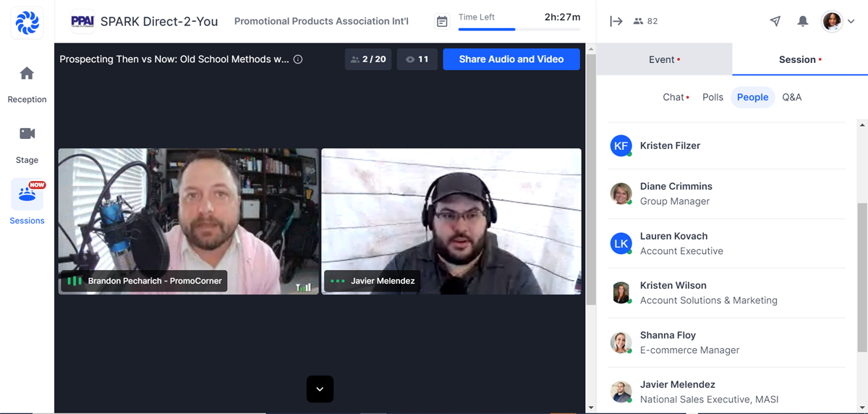This screenshot has width=868, height=414.
Task: Open the Reception home icon
Action: pyautogui.click(x=27, y=74)
